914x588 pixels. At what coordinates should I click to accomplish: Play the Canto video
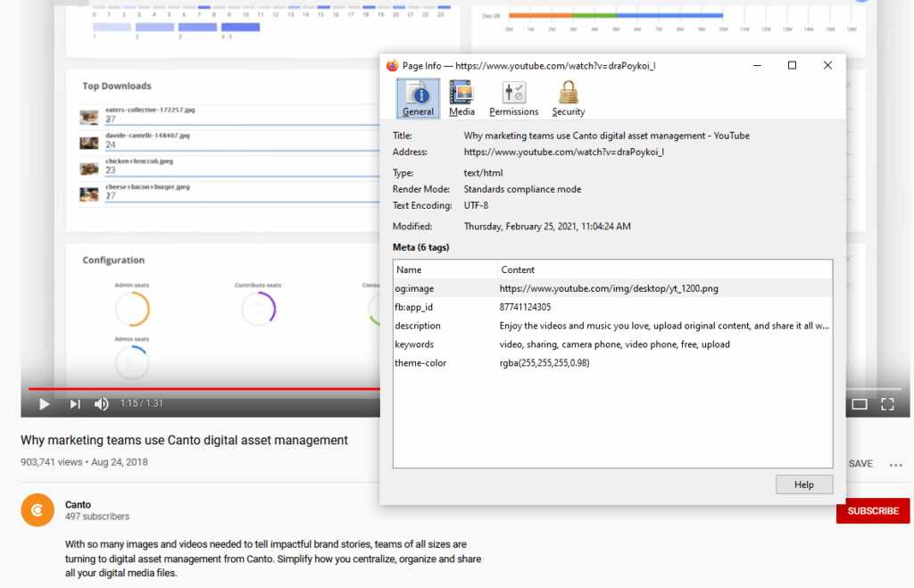[x=44, y=403]
